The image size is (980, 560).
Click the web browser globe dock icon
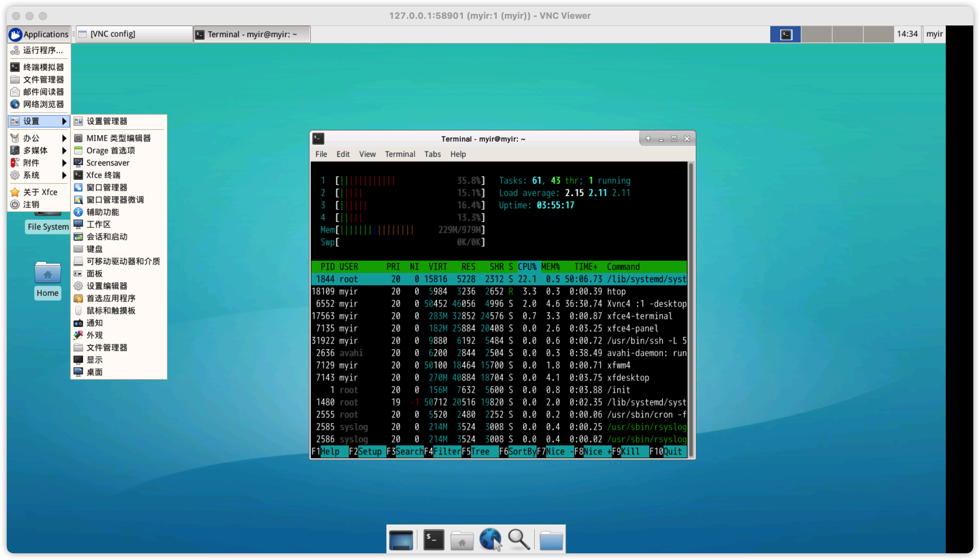490,539
